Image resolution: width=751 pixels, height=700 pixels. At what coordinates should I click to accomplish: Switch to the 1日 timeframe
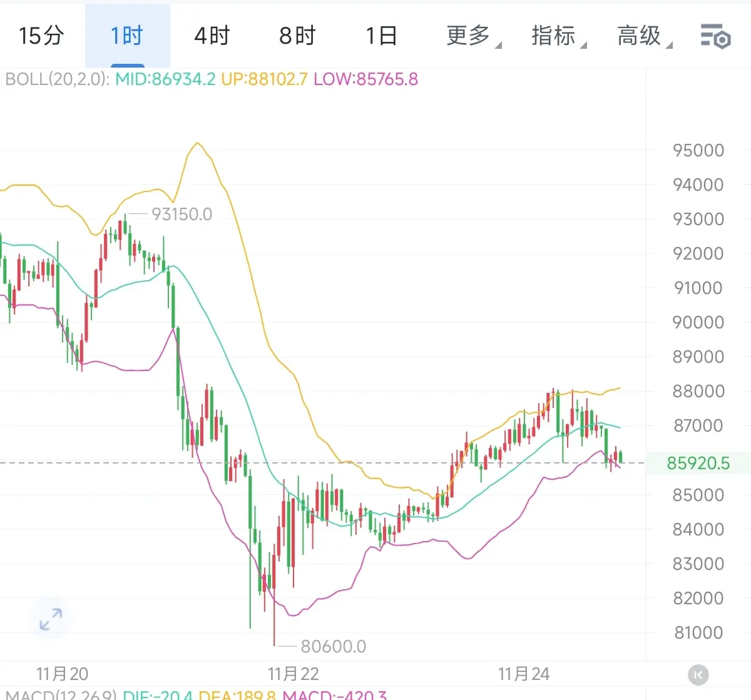click(382, 36)
